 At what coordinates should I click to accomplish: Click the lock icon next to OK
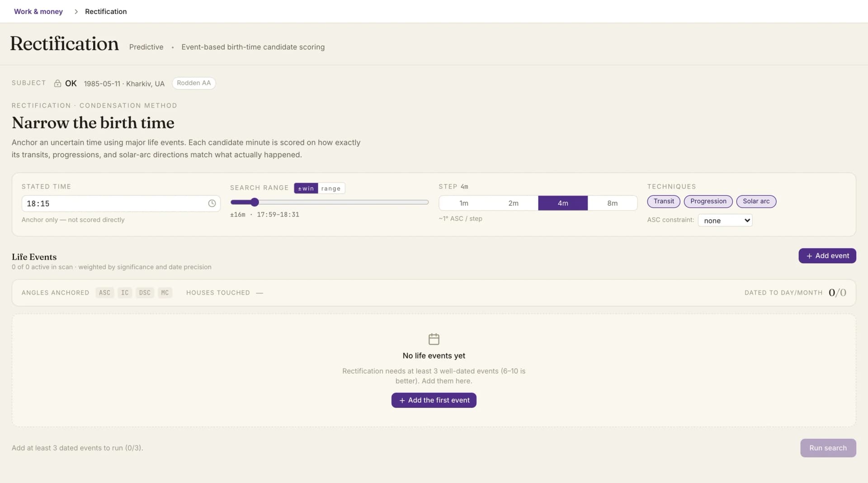(x=57, y=84)
